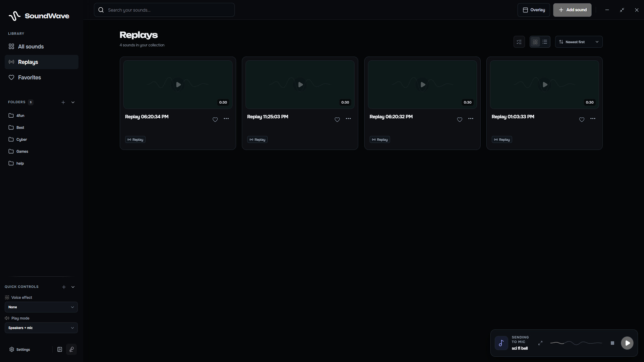
Task: Add a quick control with plus icon
Action: pyautogui.click(x=64, y=287)
